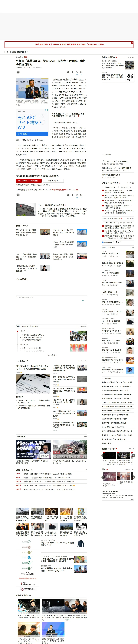Open the red-bordered 限定無料公開 banner link
The image size is (138, 644).
(69, 45)
